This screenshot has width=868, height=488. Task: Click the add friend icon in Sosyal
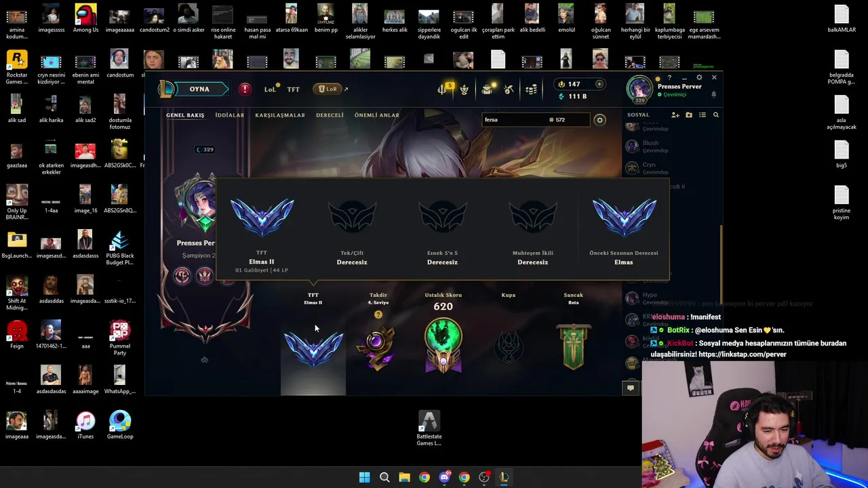tap(675, 115)
